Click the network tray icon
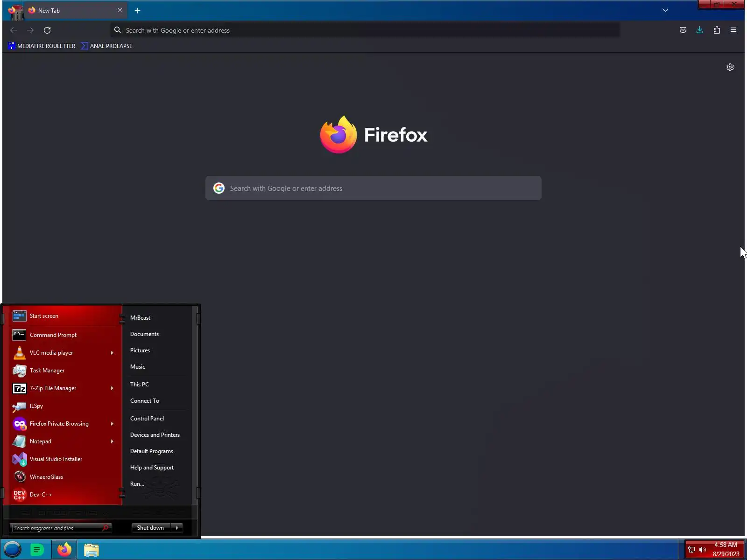 (x=691, y=550)
